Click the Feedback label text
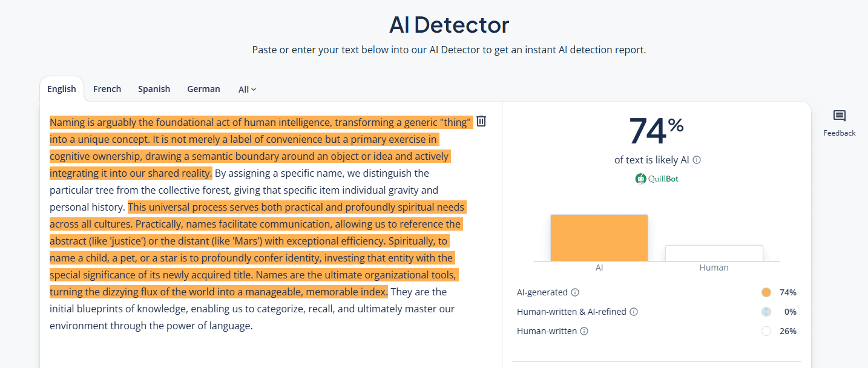Screen dimensions: 868x368 [x=839, y=133]
